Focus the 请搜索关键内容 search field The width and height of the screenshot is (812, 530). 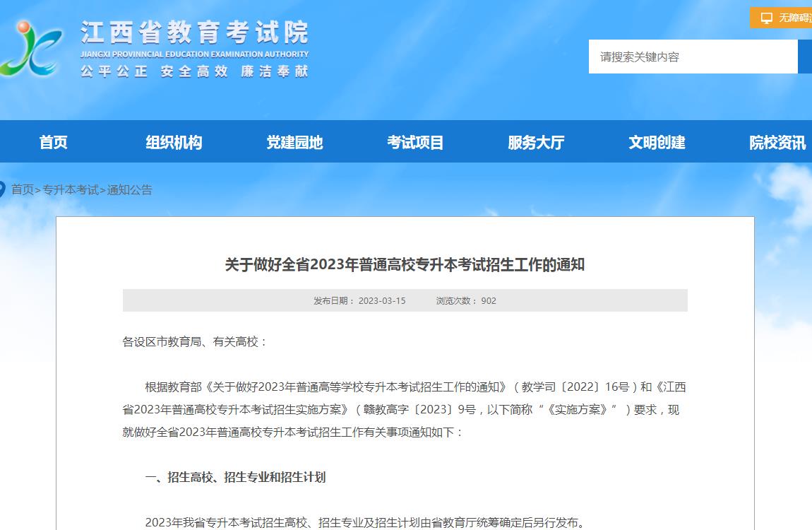(x=693, y=57)
